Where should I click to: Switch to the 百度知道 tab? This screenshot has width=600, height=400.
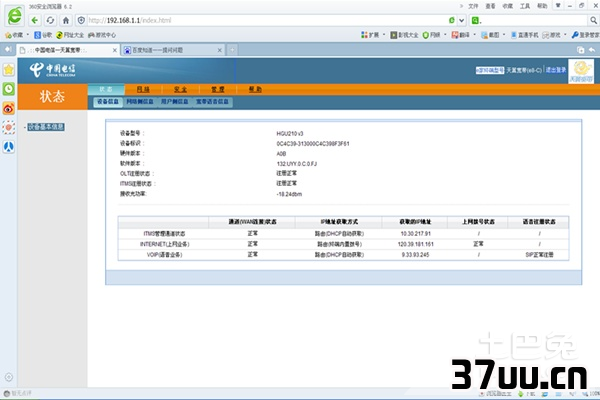pos(173,50)
